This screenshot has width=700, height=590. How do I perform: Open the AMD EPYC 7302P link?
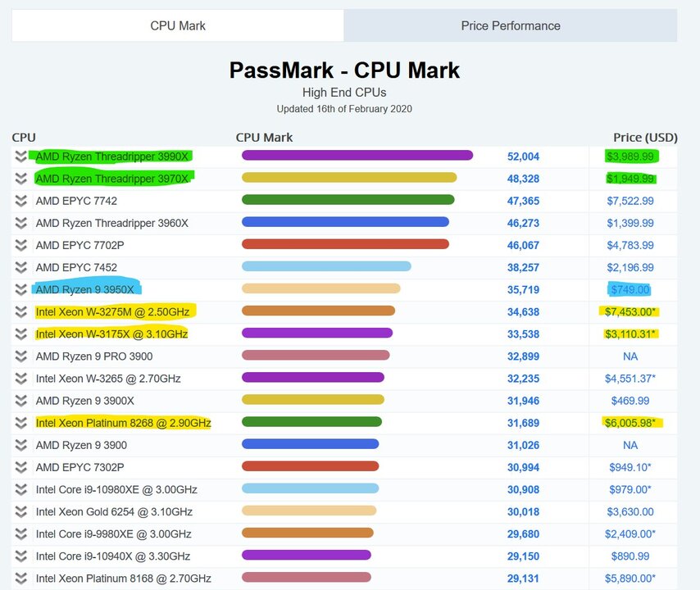pyautogui.click(x=80, y=467)
